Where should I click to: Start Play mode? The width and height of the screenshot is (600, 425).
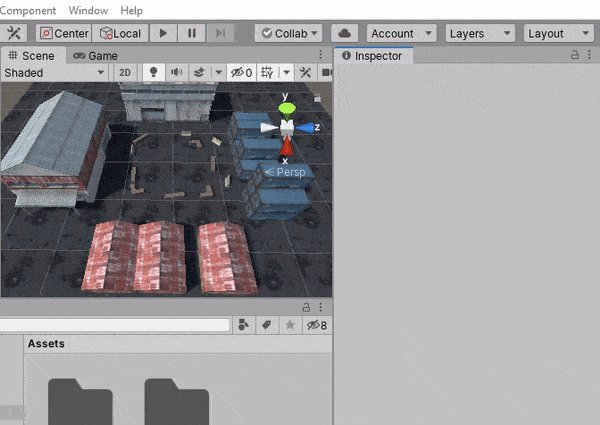coord(163,33)
